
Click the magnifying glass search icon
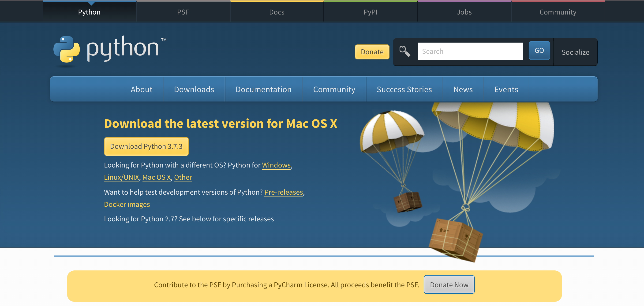click(404, 51)
